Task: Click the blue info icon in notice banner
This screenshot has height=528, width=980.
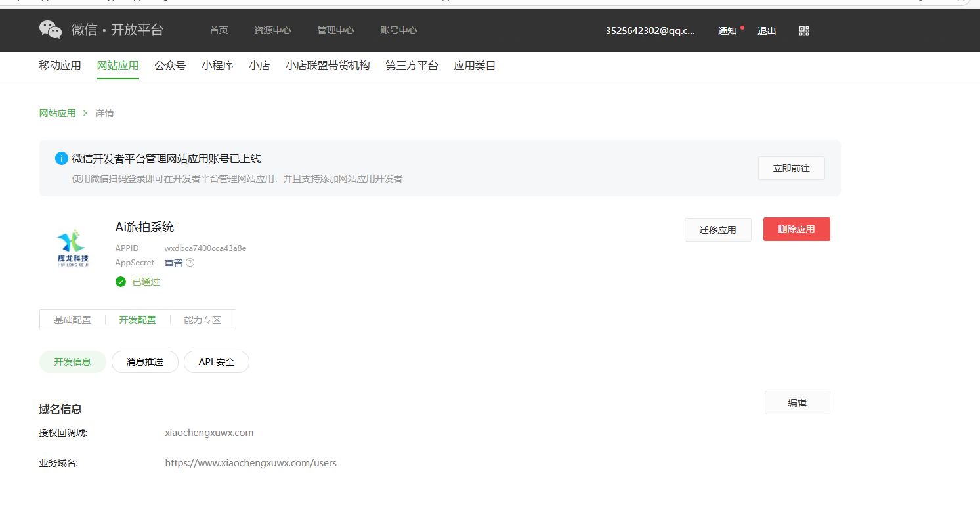Action: (x=62, y=158)
